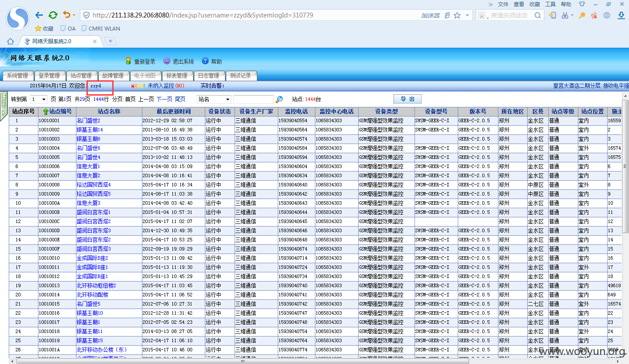
Task: Click the scissors screenshot icon
Action: pyautogui.click(x=565, y=15)
